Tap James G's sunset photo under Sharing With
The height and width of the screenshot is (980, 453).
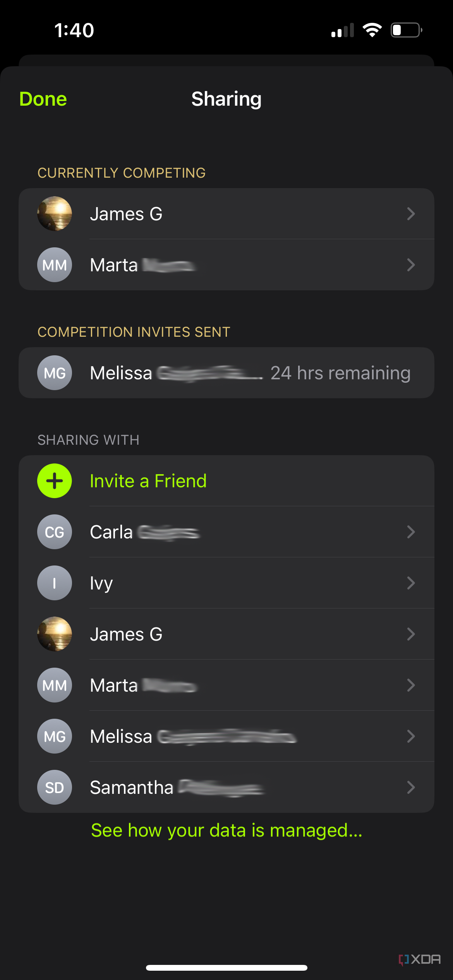coord(55,634)
